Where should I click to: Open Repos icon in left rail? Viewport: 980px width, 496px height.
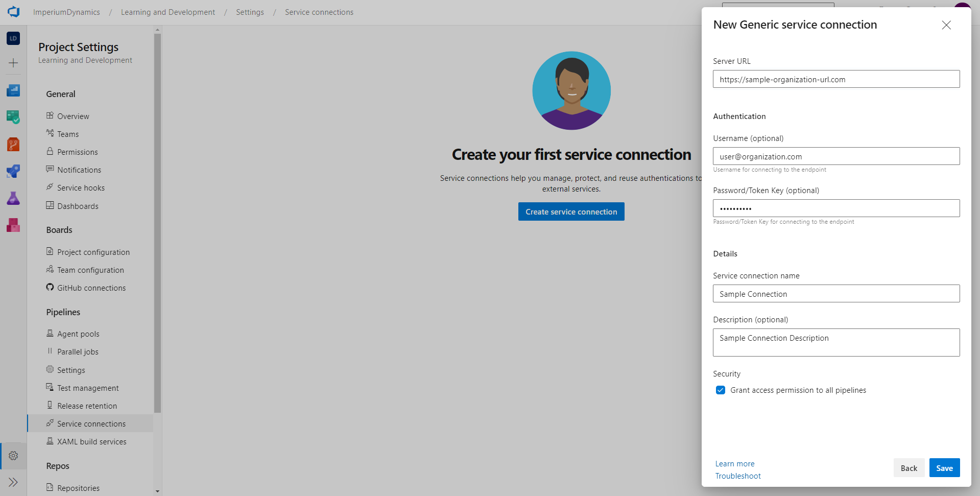point(13,145)
